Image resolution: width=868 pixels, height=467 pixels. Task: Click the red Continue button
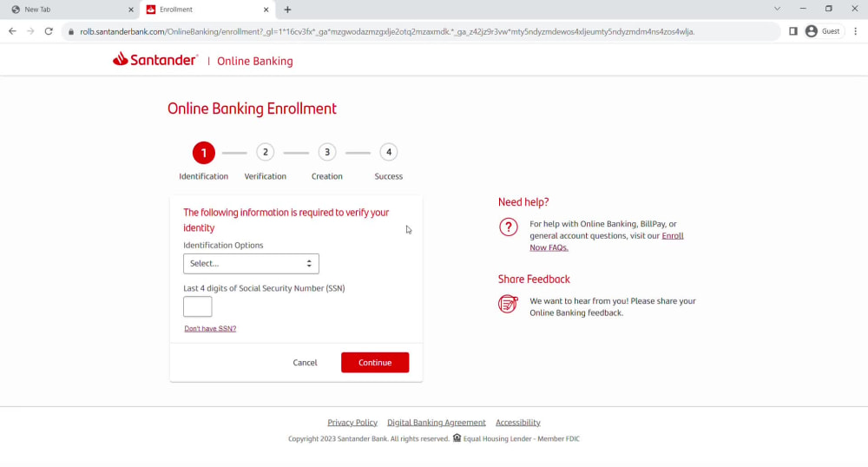pyautogui.click(x=375, y=363)
